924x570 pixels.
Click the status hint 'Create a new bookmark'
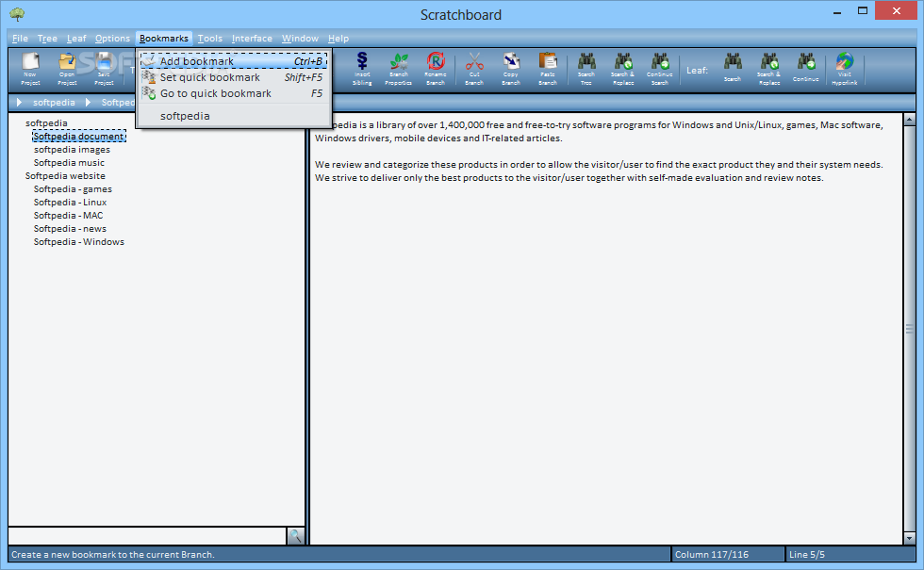pos(112,554)
